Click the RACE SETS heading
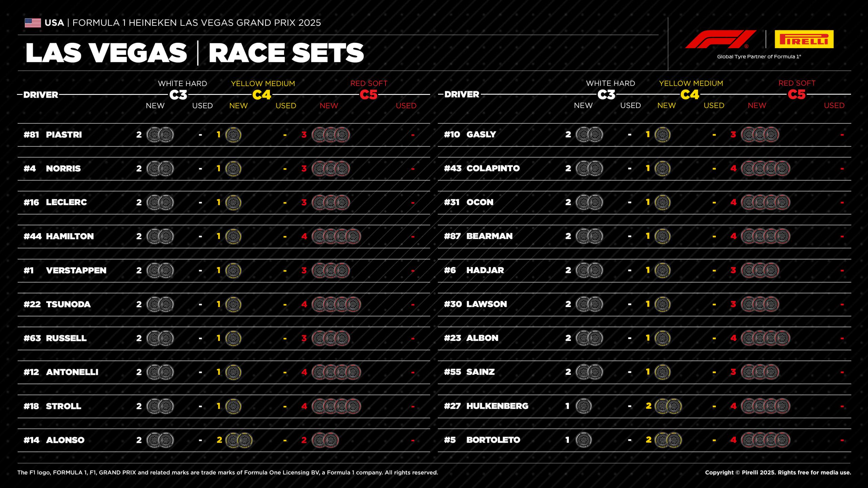868x488 pixels. click(x=286, y=53)
